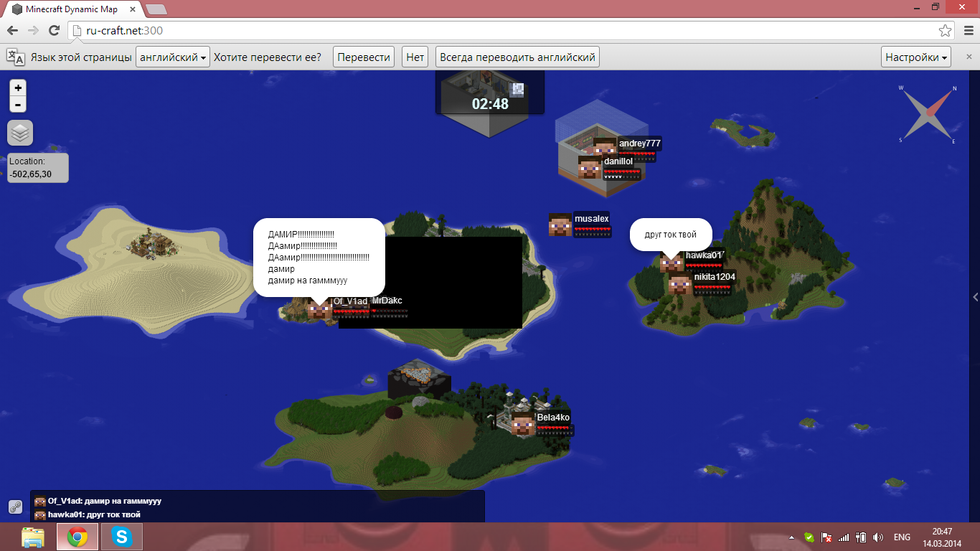This screenshot has height=551, width=980.
Task: Select player Of_V1ad's head icon
Action: [x=319, y=309]
